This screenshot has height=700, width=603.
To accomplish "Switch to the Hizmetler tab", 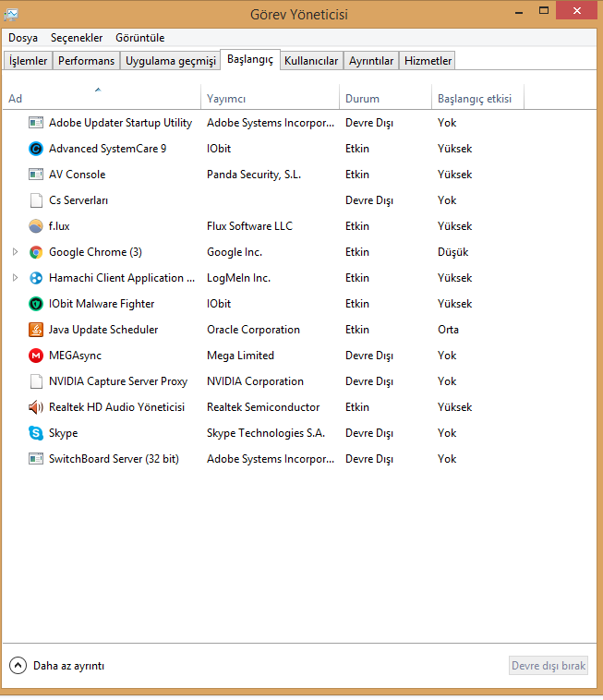I will (x=428, y=61).
